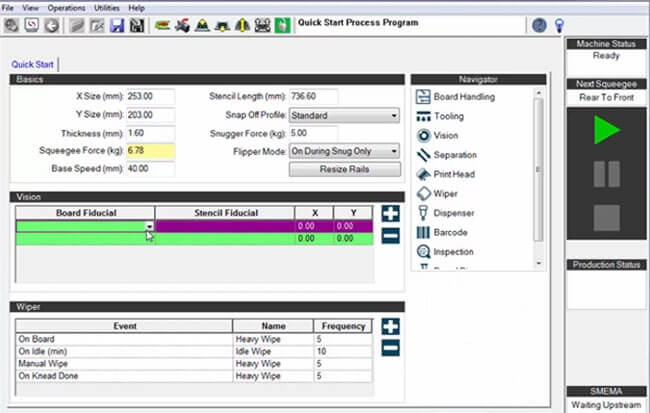Open the Operations menu

pos(66,8)
